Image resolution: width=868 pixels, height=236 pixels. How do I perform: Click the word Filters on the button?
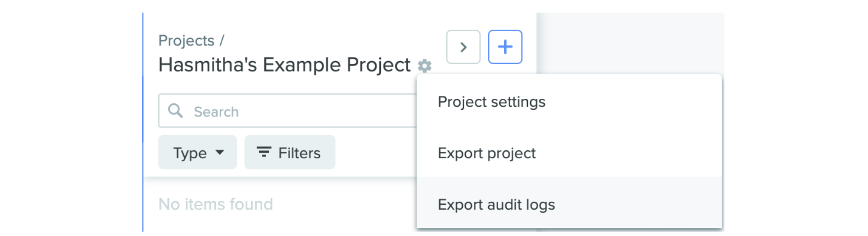tap(299, 153)
